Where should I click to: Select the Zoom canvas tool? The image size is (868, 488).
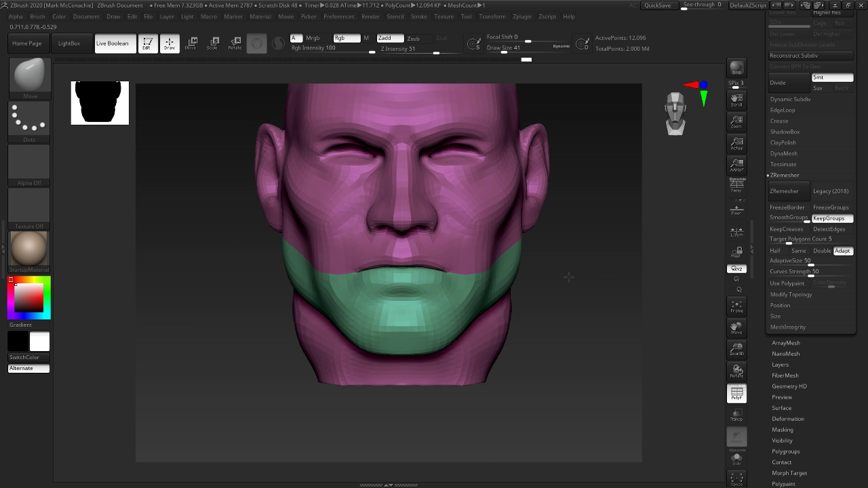tap(736, 122)
